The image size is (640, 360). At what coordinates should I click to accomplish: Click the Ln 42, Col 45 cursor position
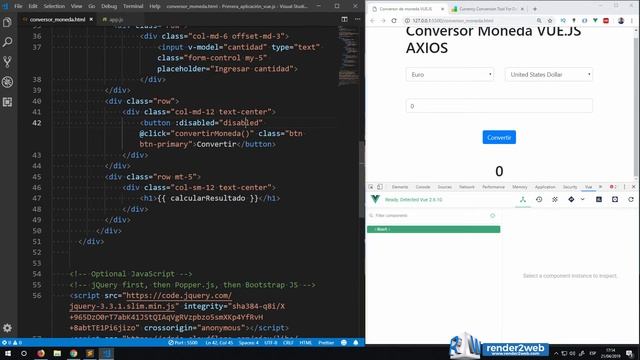pos(219,343)
